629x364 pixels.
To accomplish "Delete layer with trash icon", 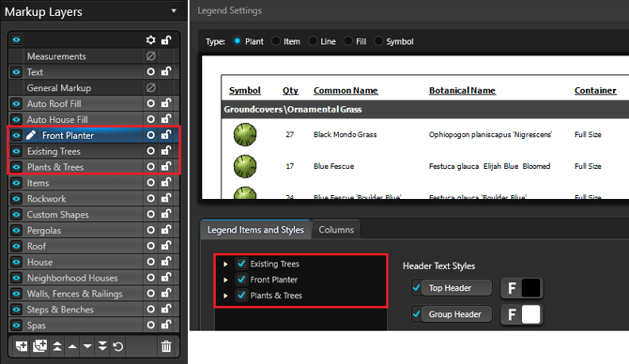I will click(x=166, y=346).
